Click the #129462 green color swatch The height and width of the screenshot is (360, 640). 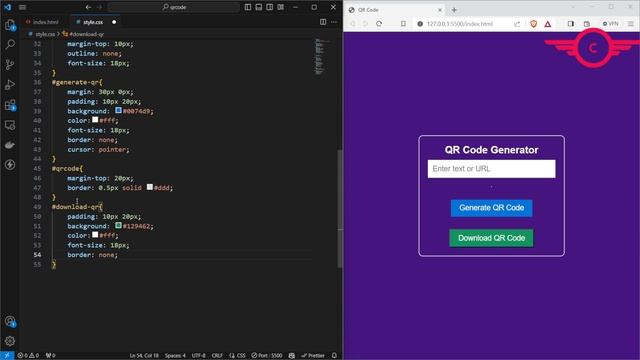118,225
